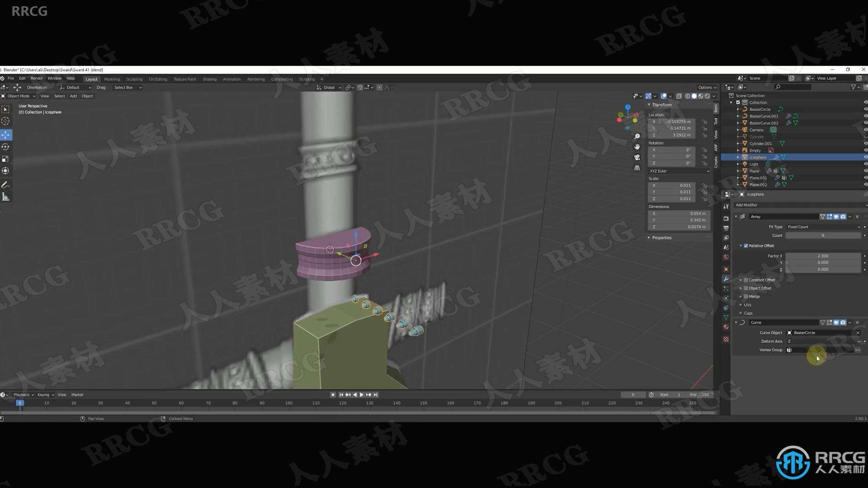Click the pan view hand icon

pos(637,147)
